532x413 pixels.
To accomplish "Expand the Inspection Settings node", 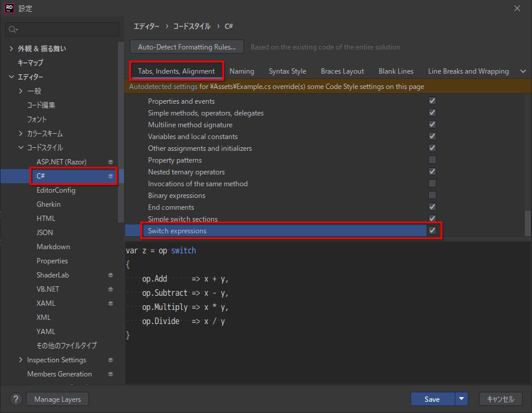I will click(x=21, y=360).
